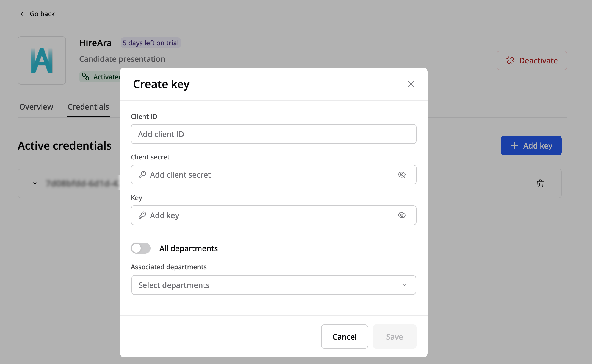Focus the Add client ID input
The image size is (592, 364).
273,134
